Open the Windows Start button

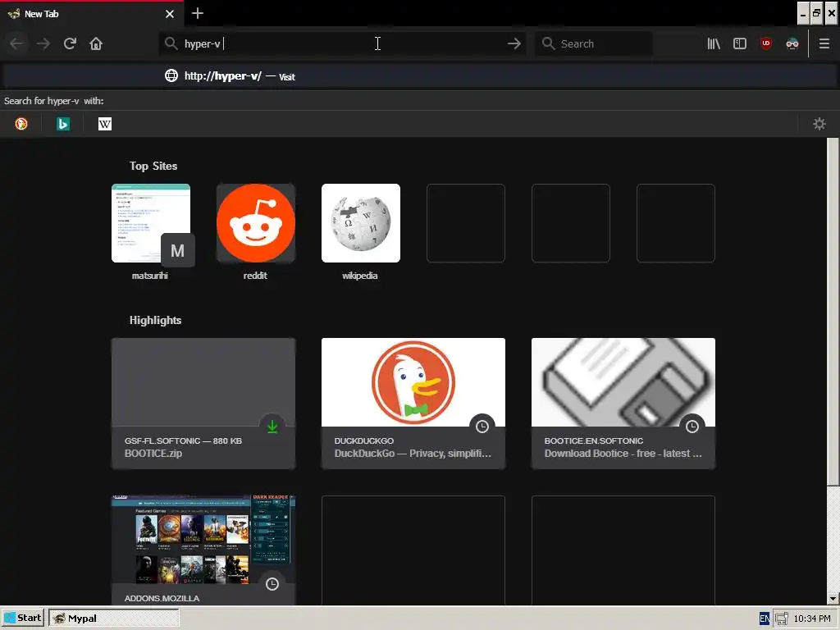click(23, 619)
